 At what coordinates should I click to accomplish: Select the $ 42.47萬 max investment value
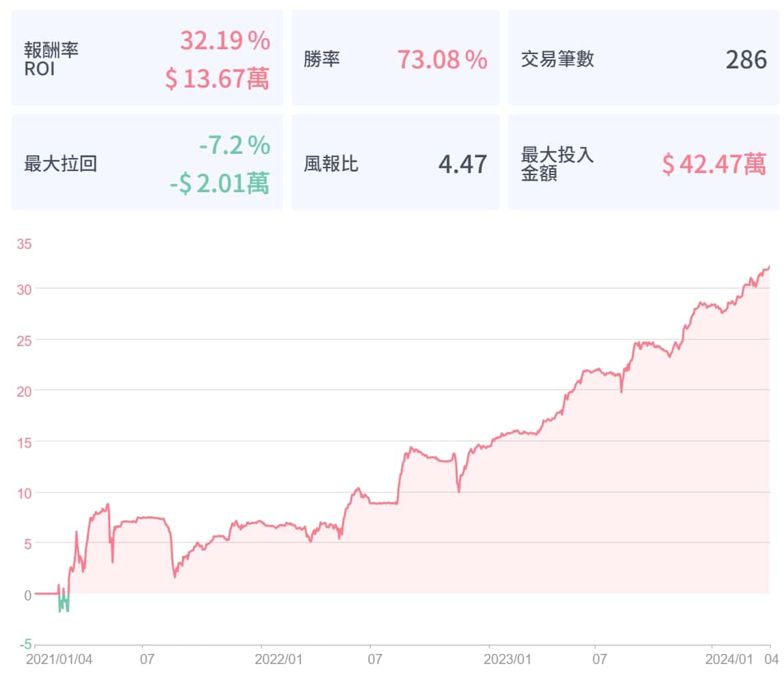pos(714,164)
